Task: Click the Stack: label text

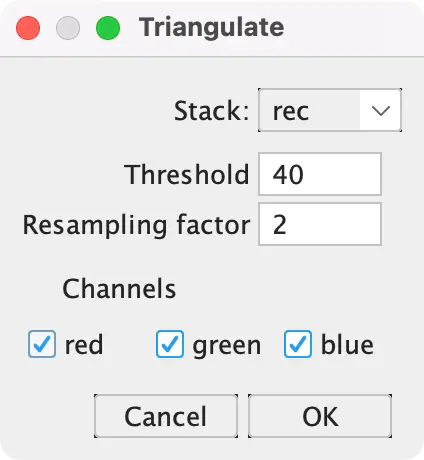Action: pyautogui.click(x=211, y=111)
